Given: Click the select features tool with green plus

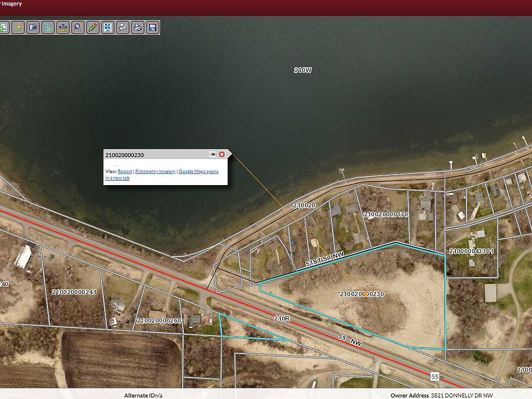Looking at the screenshot, I should pyautogui.click(x=3, y=27).
